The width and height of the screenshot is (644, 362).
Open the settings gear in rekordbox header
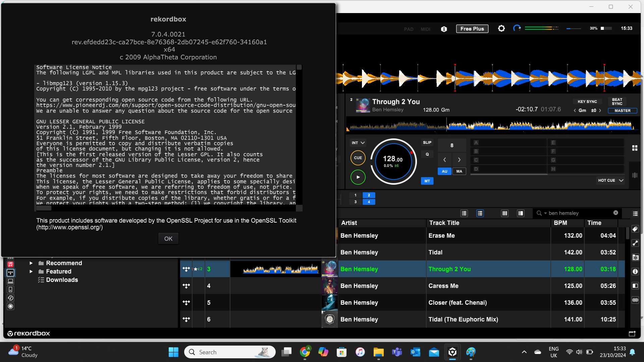(501, 28)
